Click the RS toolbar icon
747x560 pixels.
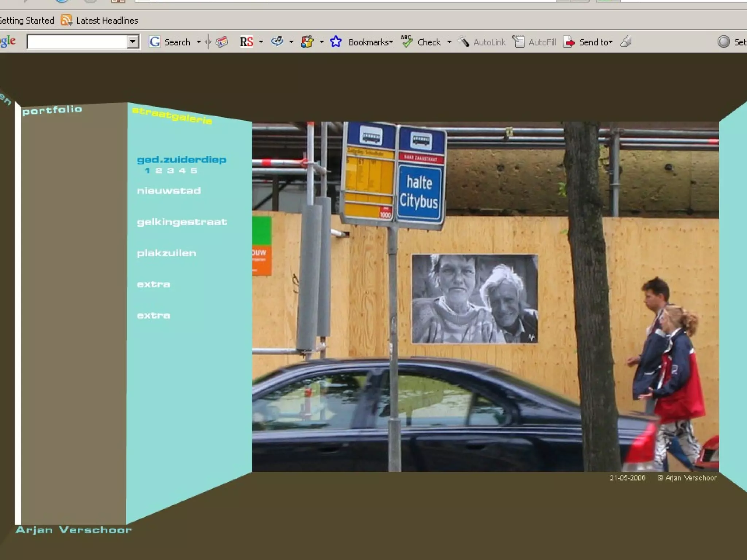tap(246, 42)
